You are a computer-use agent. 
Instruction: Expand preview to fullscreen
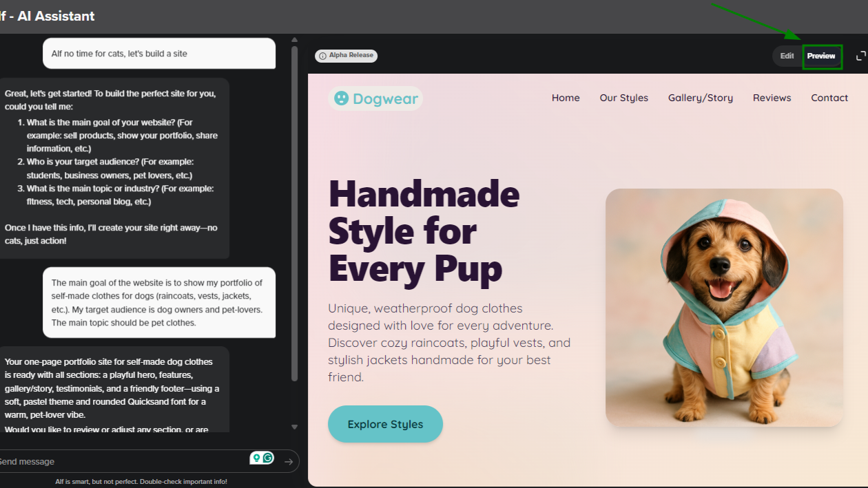pyautogui.click(x=860, y=56)
